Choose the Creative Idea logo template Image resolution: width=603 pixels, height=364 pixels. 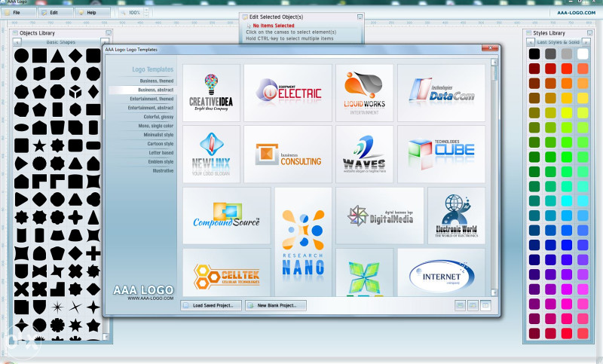pyautogui.click(x=212, y=93)
